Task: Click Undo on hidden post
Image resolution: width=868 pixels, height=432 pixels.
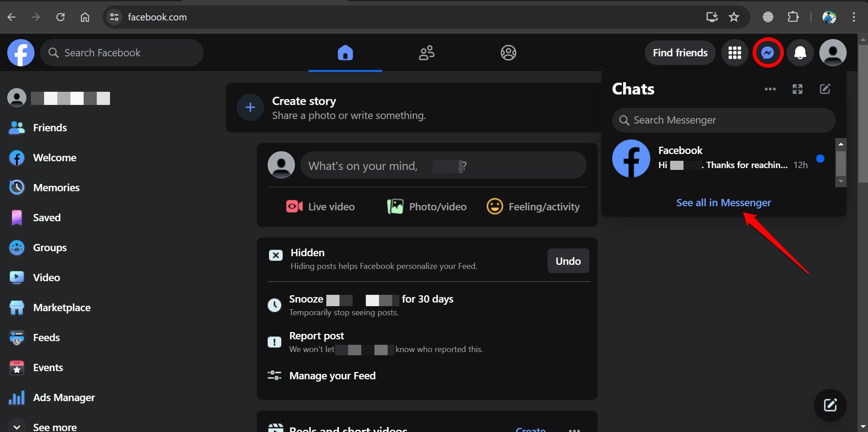Action: 568,261
